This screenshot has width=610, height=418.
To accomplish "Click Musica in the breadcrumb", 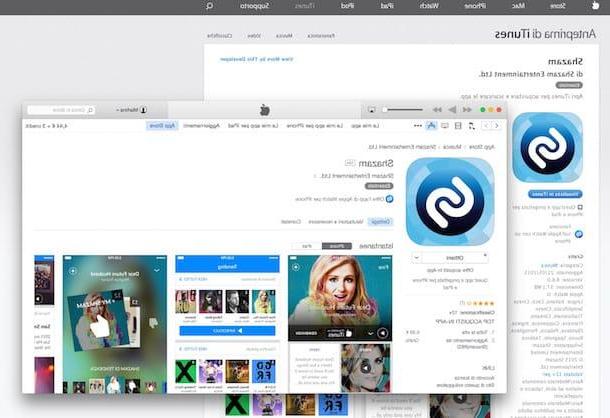I will [x=452, y=147].
